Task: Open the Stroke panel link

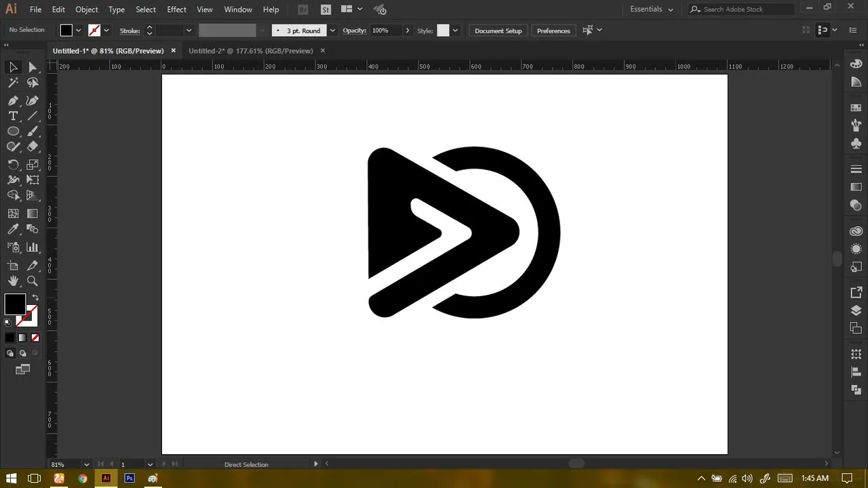Action: pyautogui.click(x=130, y=30)
